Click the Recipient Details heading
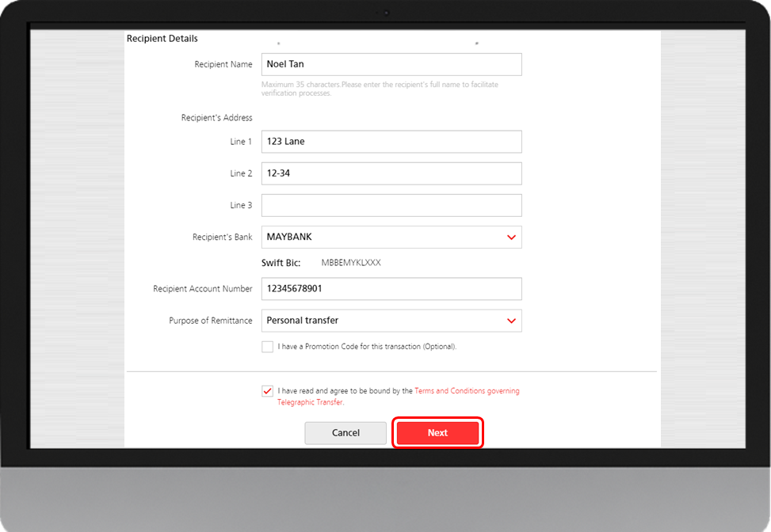This screenshot has width=771, height=532. tap(162, 39)
